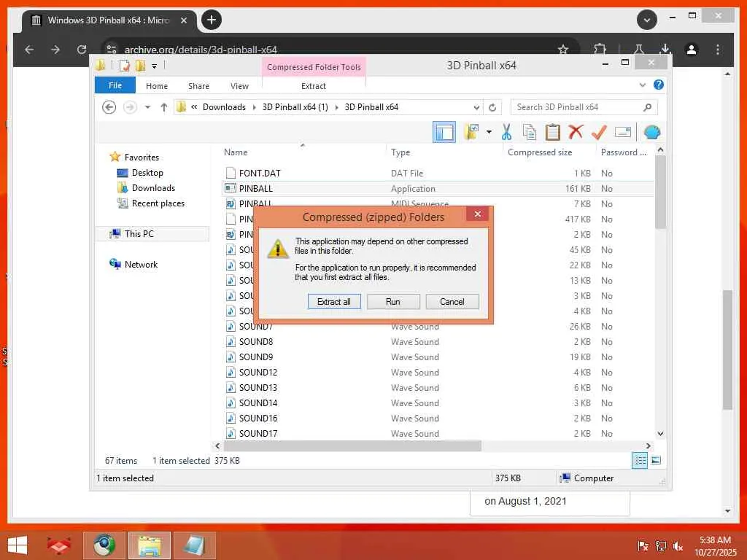The image size is (747, 560).
Task: Open Explorer help question mark icon
Action: pos(659,85)
